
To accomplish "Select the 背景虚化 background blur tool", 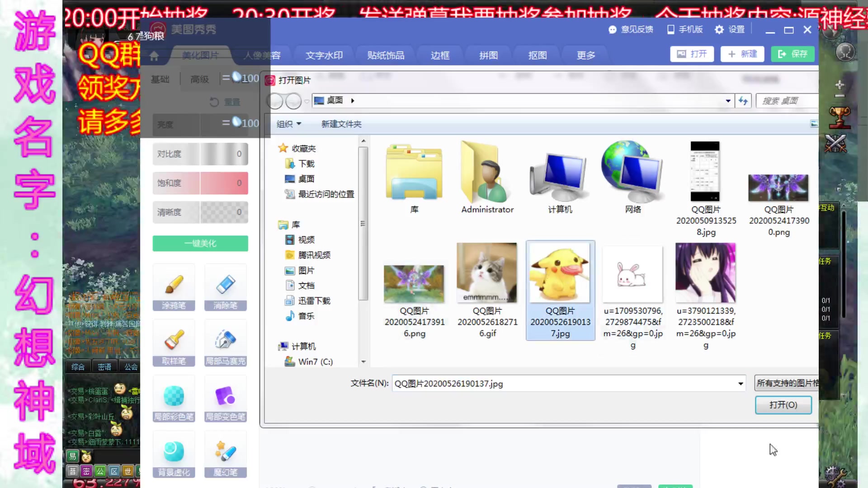I will pos(174,454).
